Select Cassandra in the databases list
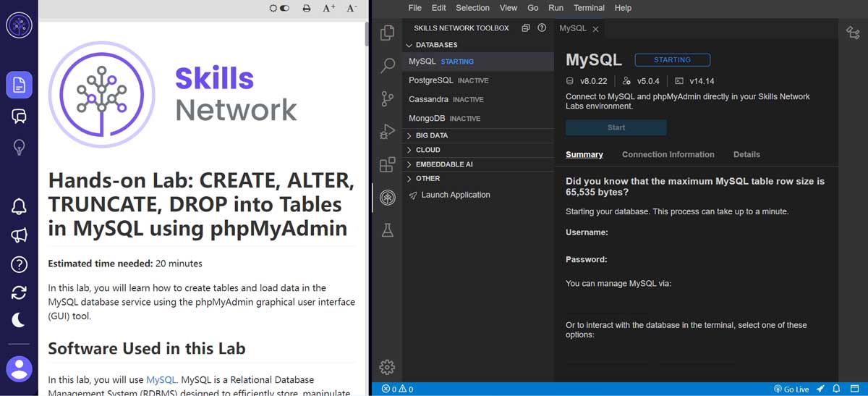 (x=479, y=99)
